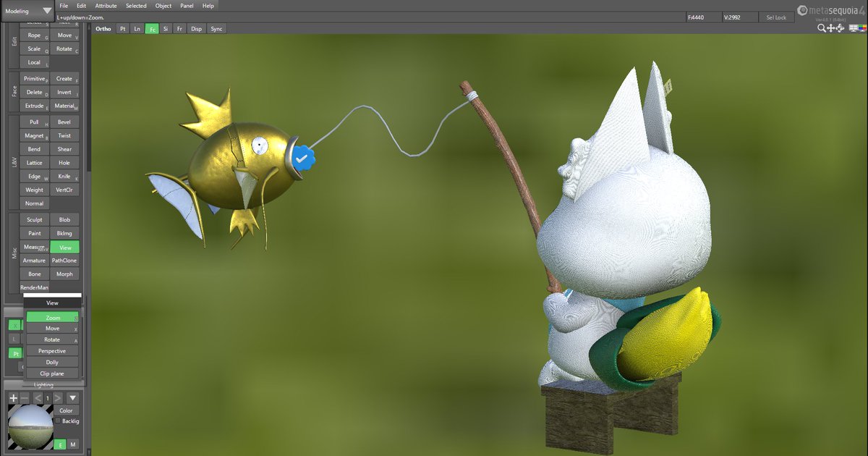This screenshot has height=456, width=868.
Task: Open the Object menu
Action: 163,6
